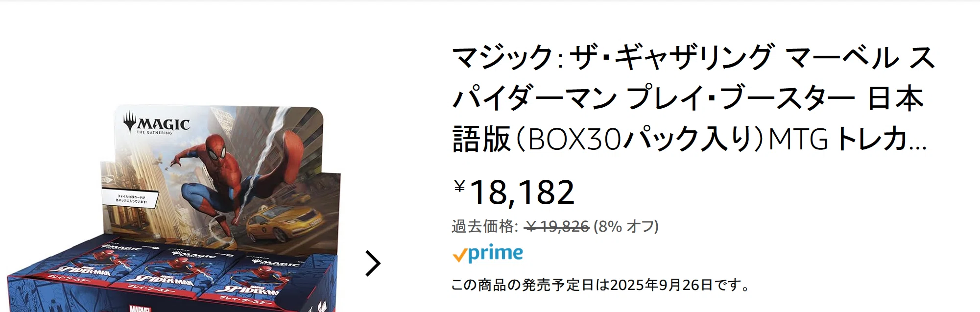
Task: Click the struck-through past price ¥19,826
Action: click(557, 226)
